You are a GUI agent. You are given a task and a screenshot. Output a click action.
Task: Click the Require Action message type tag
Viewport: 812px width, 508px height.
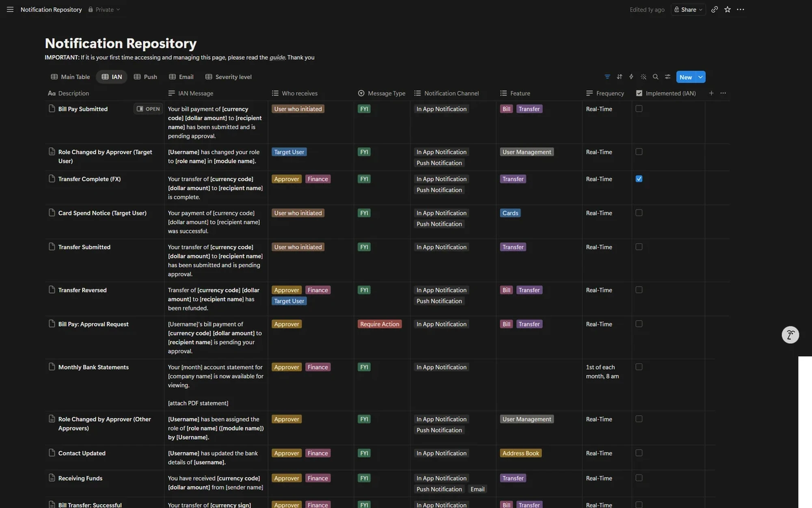point(380,324)
